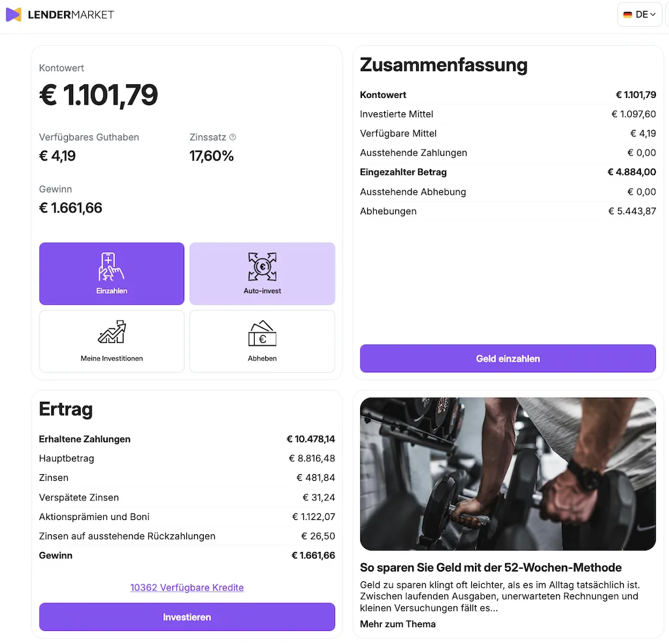The height and width of the screenshot is (644, 669).
Task: Select the German flag language icon
Action: [x=628, y=14]
